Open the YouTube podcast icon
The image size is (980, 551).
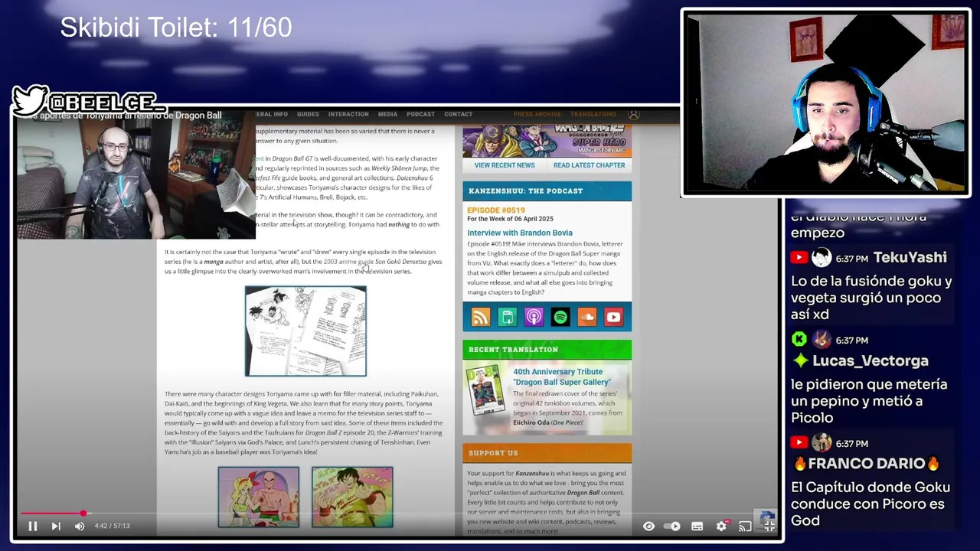coord(613,317)
